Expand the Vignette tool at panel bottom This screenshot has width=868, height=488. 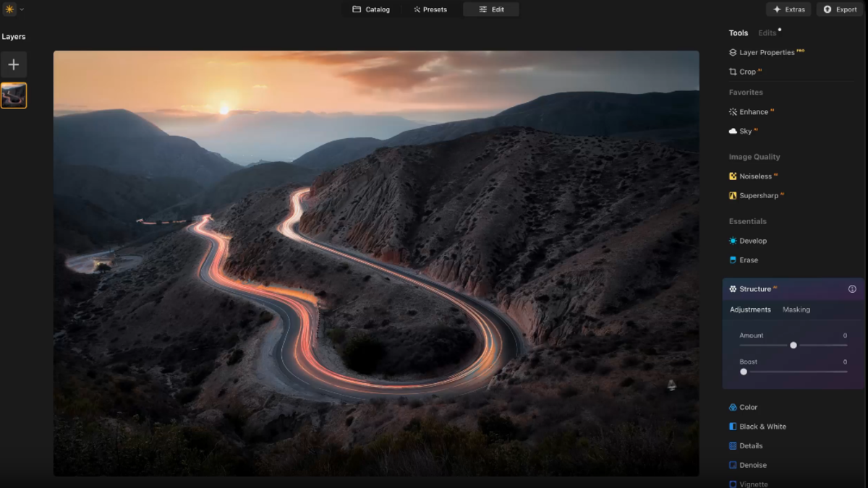click(x=754, y=483)
